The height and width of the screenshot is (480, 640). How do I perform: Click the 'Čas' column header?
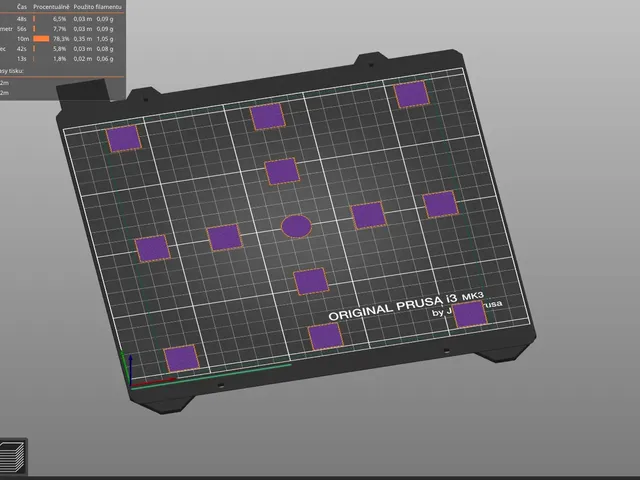click(22, 7)
